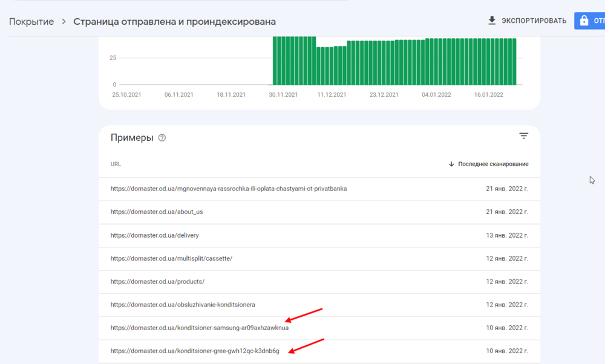The height and width of the screenshot is (364, 605).
Task: Click the breadcrumb chevron after Покрытие
Action: coord(64,22)
